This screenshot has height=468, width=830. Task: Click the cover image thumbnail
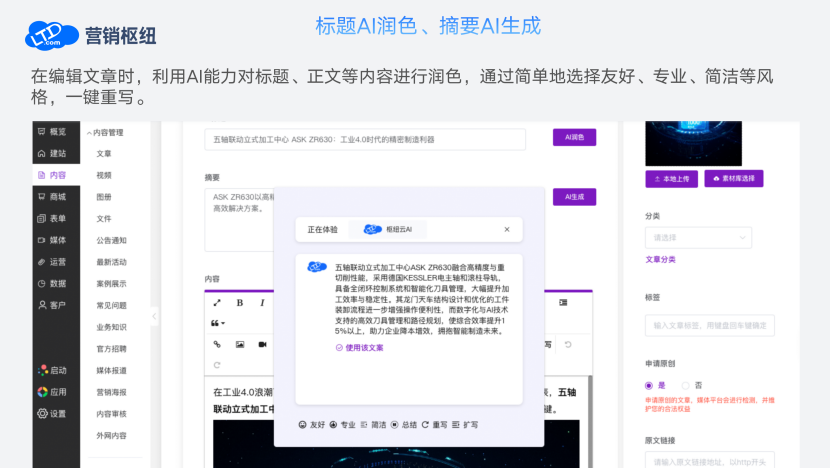point(693,143)
